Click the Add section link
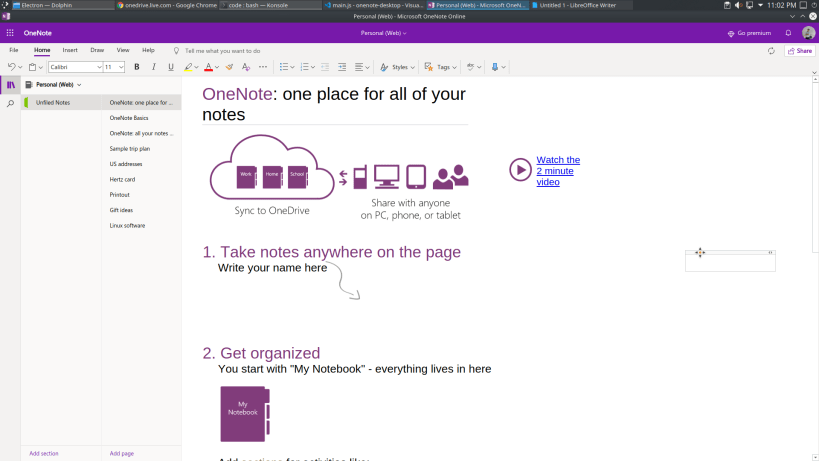819x461 pixels. coord(44,453)
